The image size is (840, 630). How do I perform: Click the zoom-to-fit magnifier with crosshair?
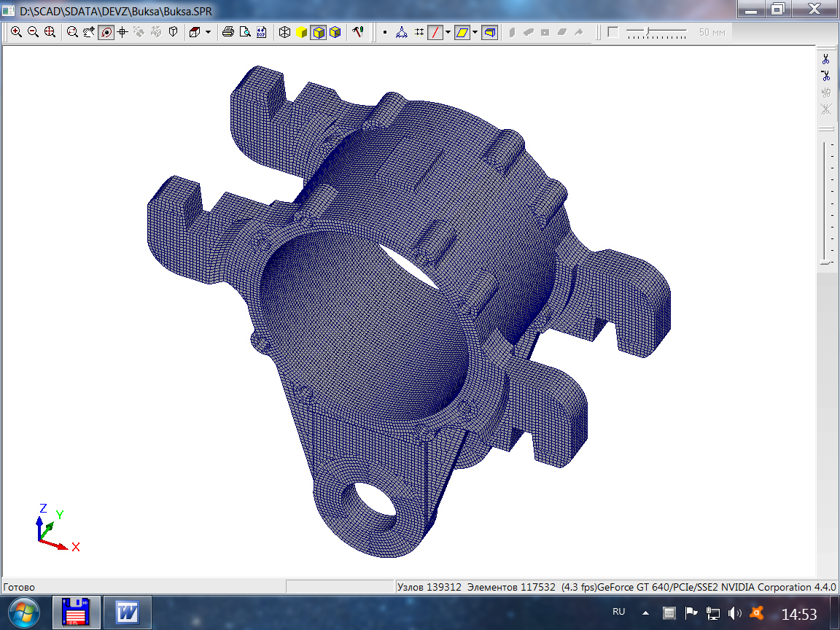(x=50, y=32)
